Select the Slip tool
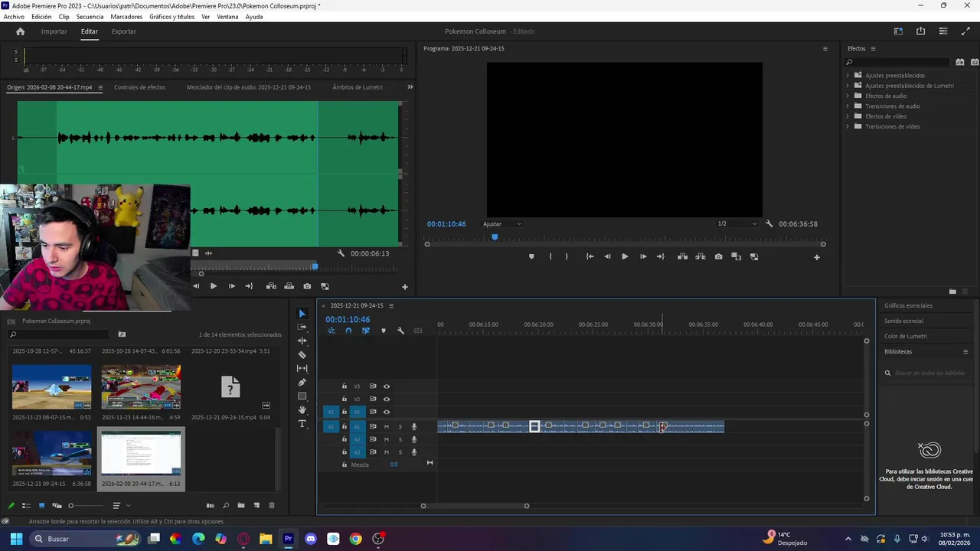The width and height of the screenshot is (980, 551). point(302,369)
